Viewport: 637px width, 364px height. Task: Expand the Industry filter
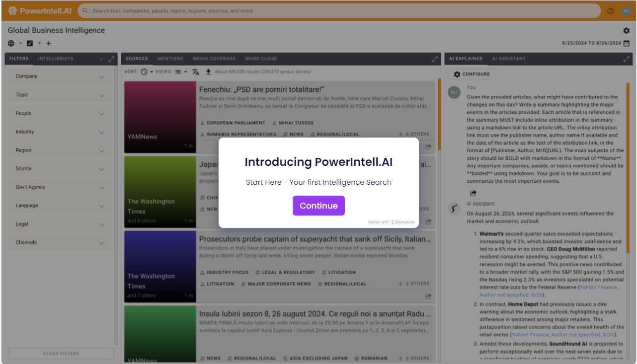[x=60, y=132]
